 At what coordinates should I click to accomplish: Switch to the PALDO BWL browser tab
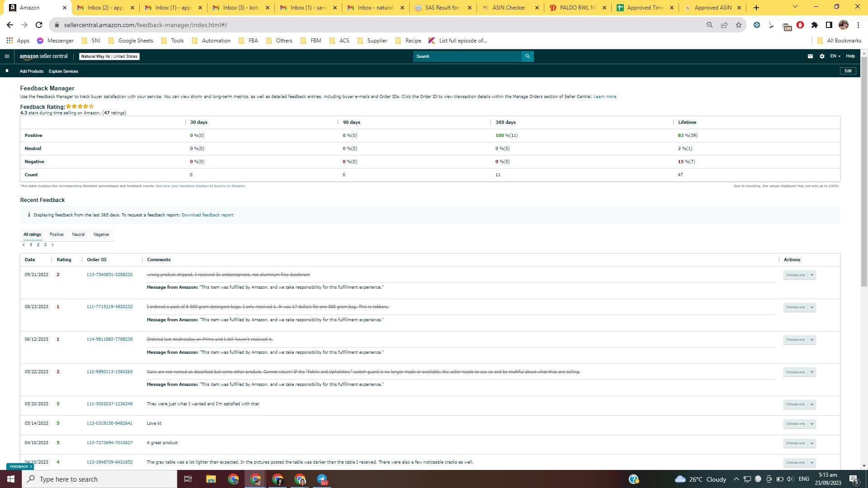(x=577, y=8)
